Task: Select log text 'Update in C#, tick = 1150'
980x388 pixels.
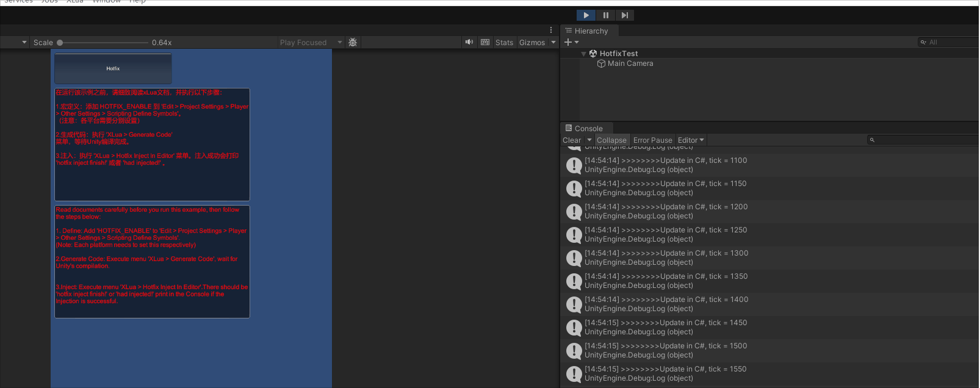Action: (704, 184)
